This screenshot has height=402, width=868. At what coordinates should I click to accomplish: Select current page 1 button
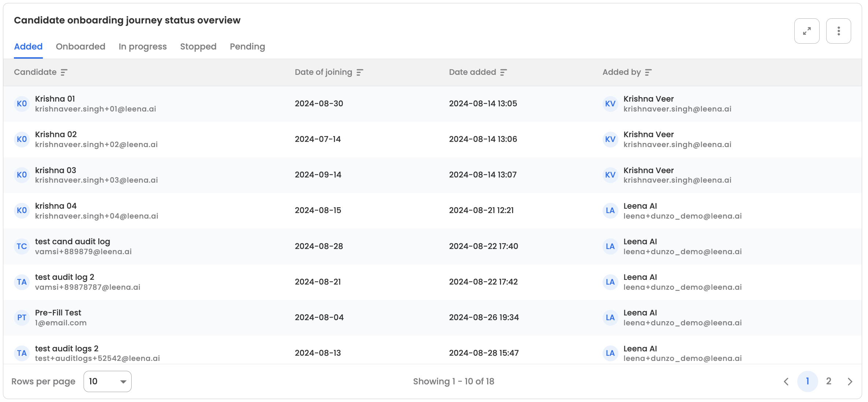pos(807,381)
